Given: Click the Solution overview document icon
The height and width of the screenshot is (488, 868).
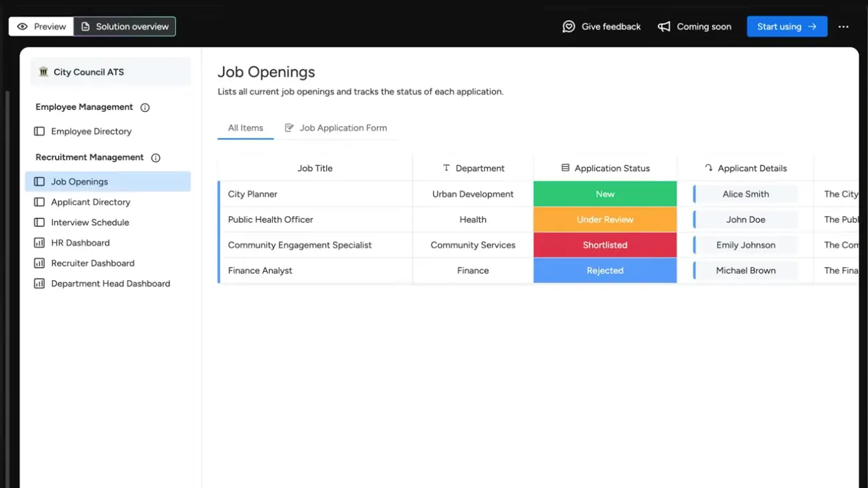Looking at the screenshot, I should pyautogui.click(x=85, y=26).
